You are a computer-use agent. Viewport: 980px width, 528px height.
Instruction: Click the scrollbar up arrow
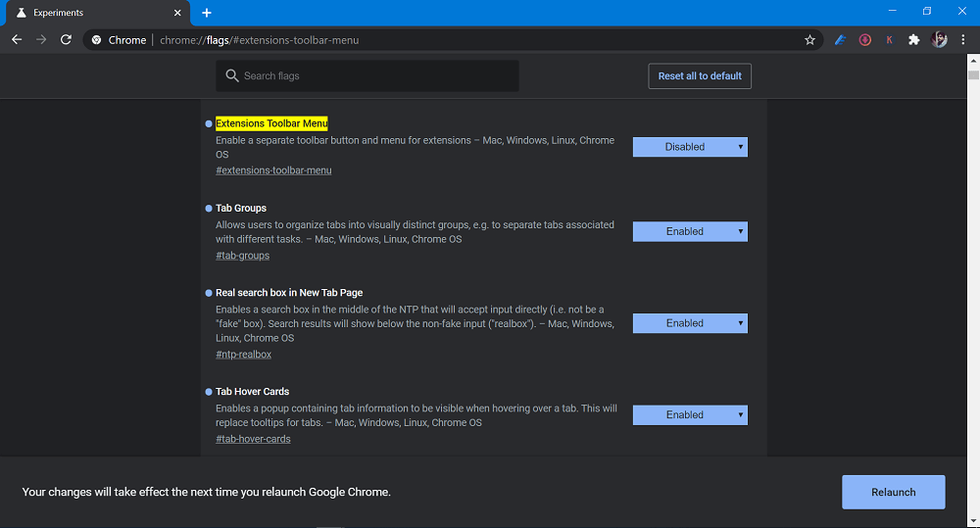pyautogui.click(x=973, y=61)
